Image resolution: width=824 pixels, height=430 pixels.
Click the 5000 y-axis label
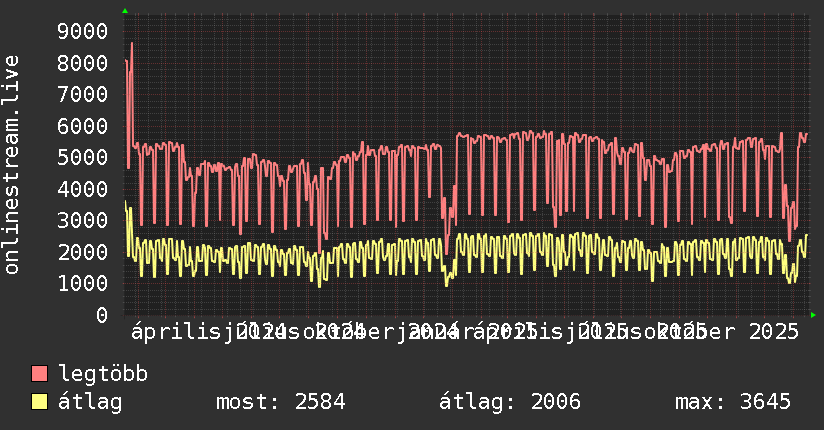(83, 157)
